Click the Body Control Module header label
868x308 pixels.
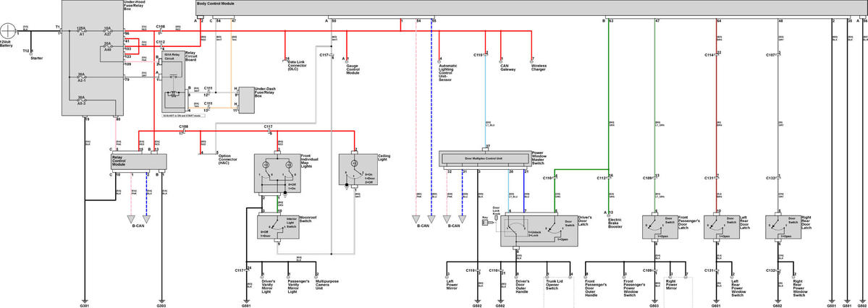[x=216, y=4]
